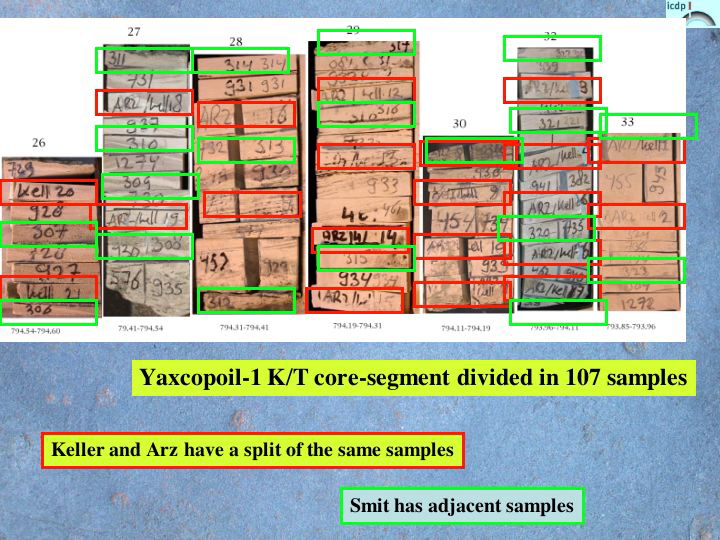Click sample 1278 at column 33 bottom
Image resolution: width=720 pixels, height=540 pixels.
639,304
